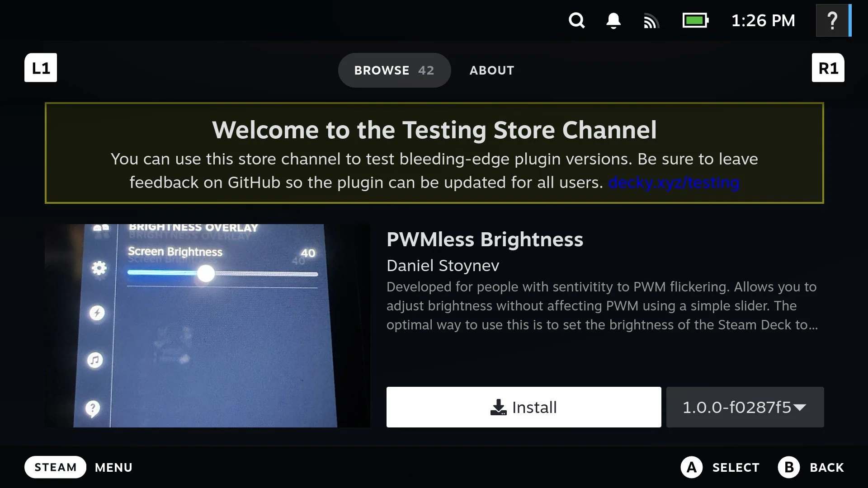
Task: Switch to the Browse tab
Action: click(x=394, y=70)
